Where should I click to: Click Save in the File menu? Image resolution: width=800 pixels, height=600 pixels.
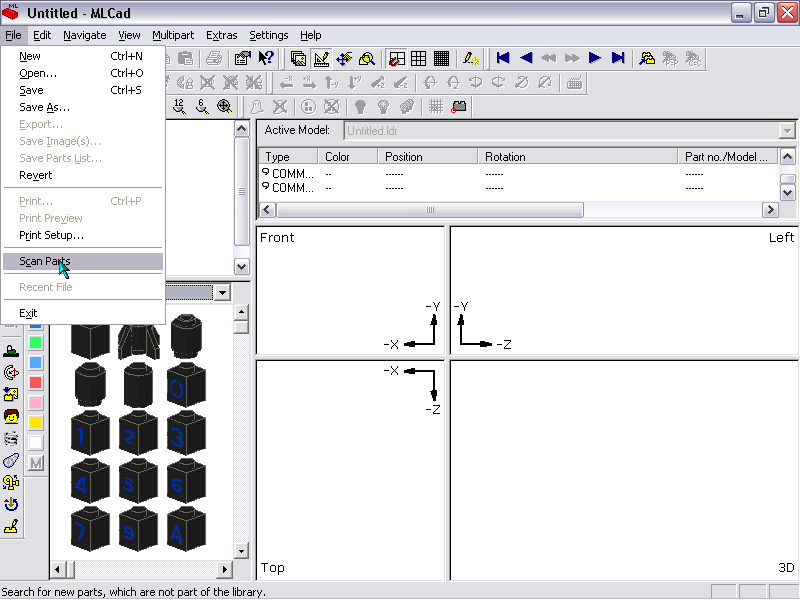(83, 90)
